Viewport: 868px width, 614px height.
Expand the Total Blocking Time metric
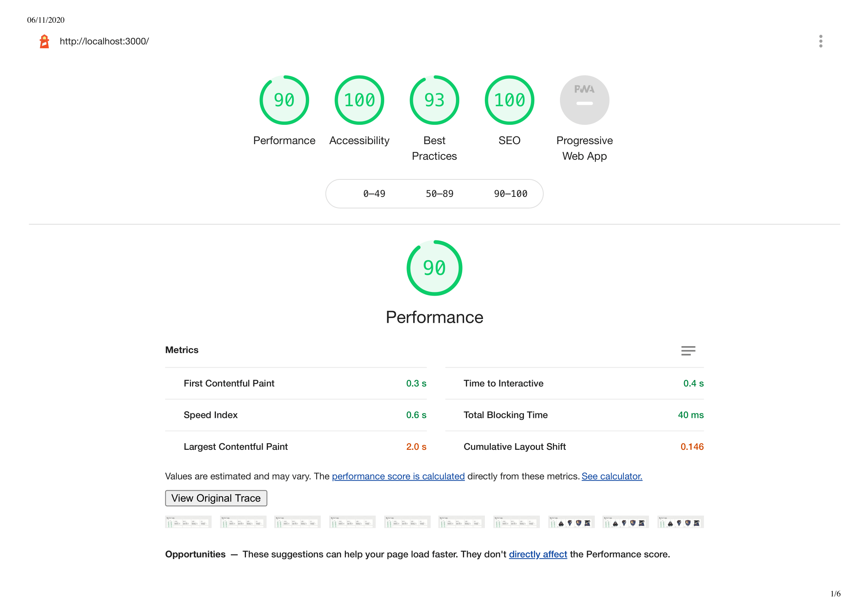point(505,415)
